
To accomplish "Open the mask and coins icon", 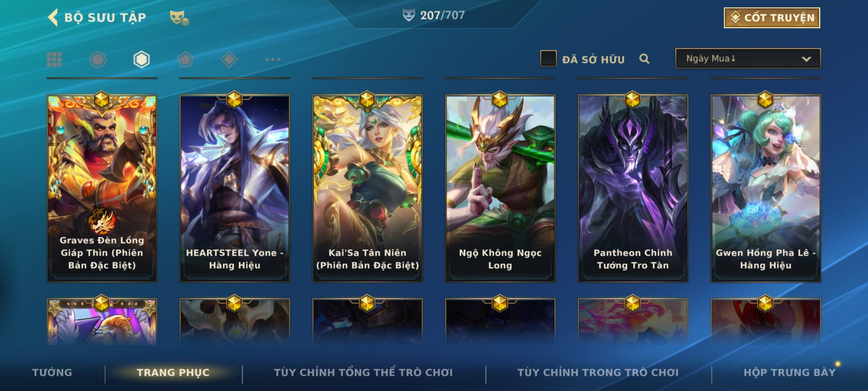I will pyautogui.click(x=179, y=18).
